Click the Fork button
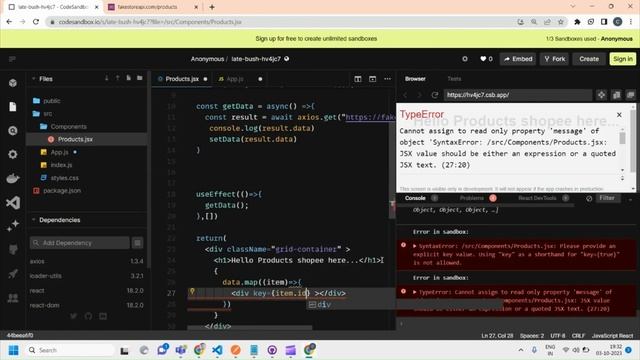Image resolution: width=640 pixels, height=360 pixels. coord(554,59)
